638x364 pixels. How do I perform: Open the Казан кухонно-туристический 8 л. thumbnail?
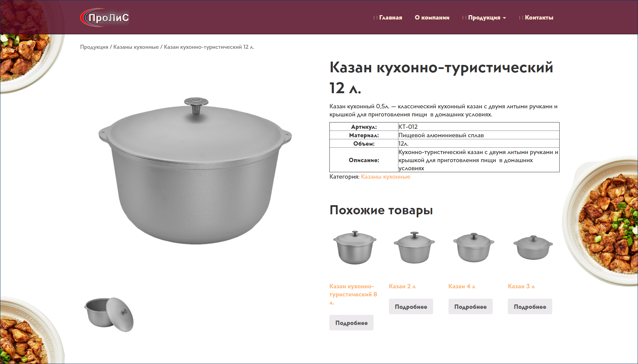pos(355,248)
